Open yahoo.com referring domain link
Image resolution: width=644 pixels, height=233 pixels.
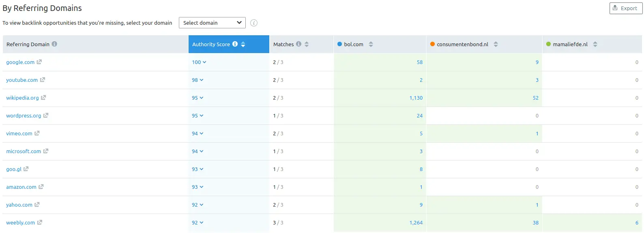19,205
